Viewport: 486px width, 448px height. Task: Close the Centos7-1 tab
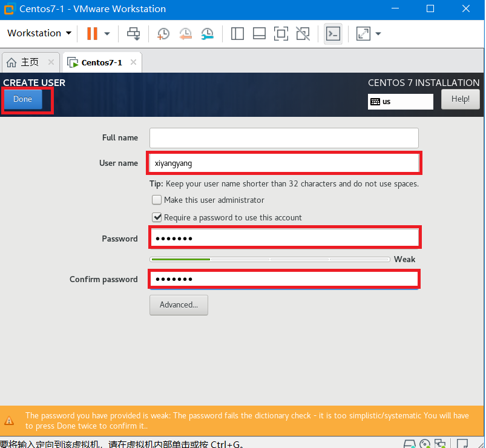[133, 62]
